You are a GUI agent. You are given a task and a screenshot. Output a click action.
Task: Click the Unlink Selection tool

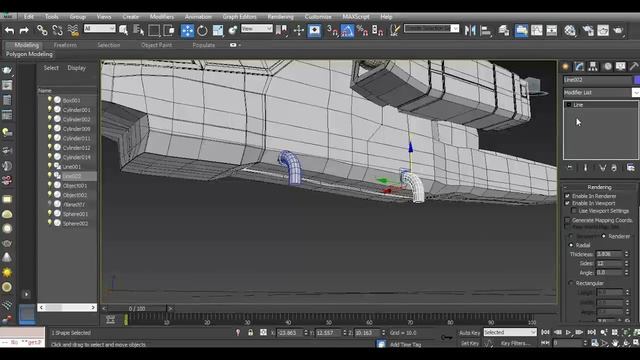click(x=58, y=30)
